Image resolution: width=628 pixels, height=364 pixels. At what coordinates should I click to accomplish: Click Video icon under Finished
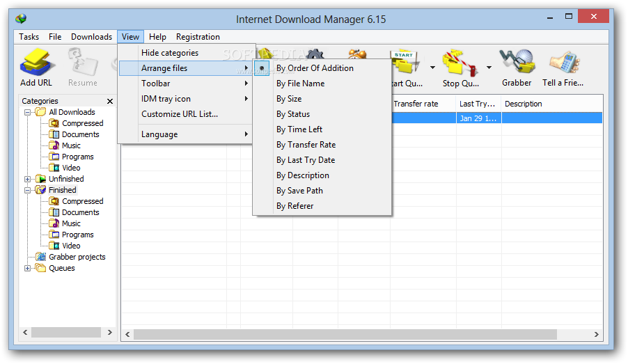click(x=54, y=246)
